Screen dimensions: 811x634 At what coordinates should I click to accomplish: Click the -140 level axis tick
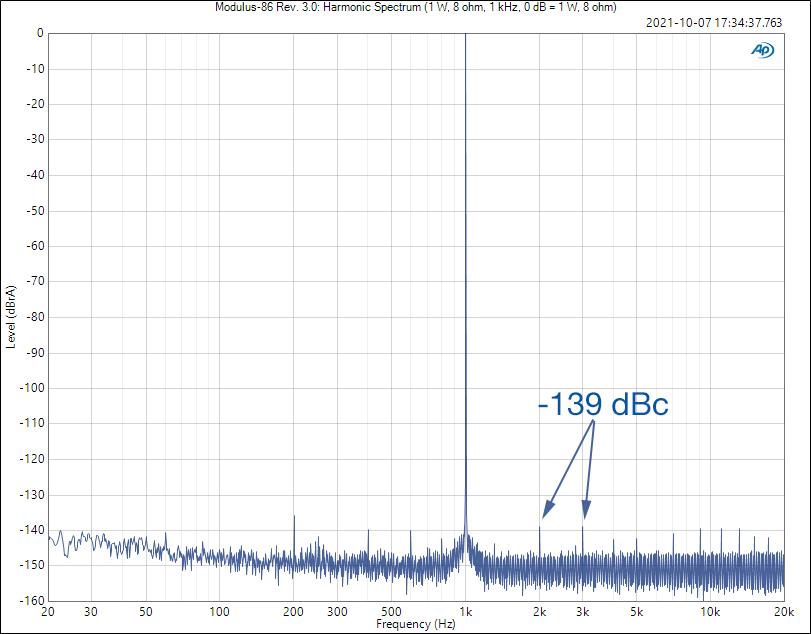click(x=32, y=530)
